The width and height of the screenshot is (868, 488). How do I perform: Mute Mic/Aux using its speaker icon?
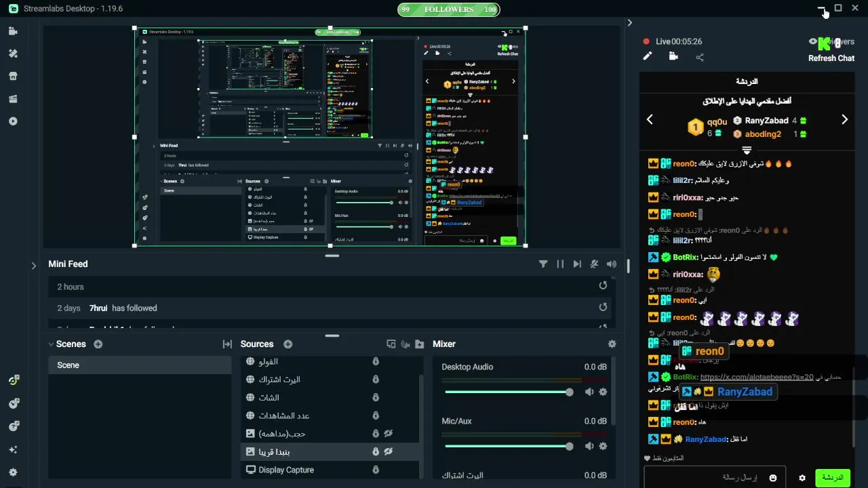pyautogui.click(x=589, y=446)
